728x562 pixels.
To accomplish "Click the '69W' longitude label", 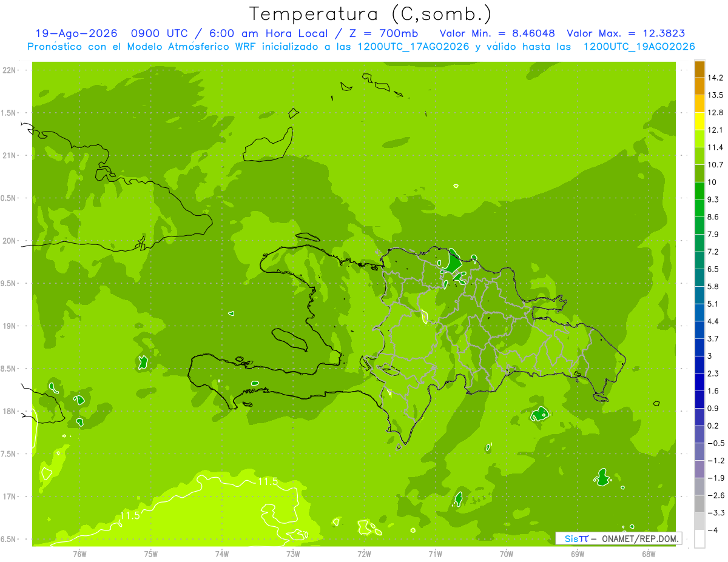I will click(578, 554).
